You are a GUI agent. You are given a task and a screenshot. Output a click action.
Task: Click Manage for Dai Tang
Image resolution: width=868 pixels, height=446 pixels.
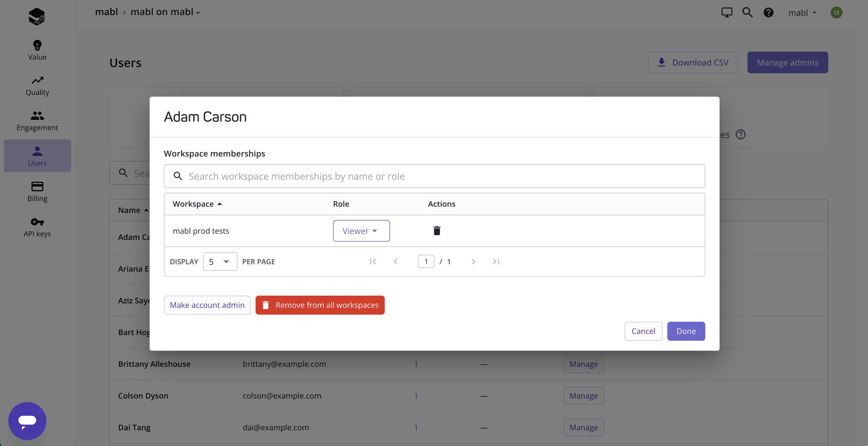pos(584,427)
